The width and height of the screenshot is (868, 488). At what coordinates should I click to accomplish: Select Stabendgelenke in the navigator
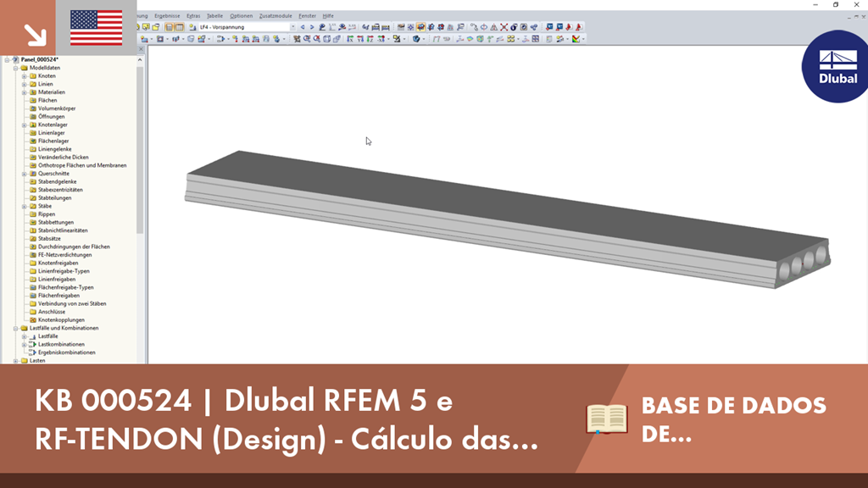tap(58, 181)
